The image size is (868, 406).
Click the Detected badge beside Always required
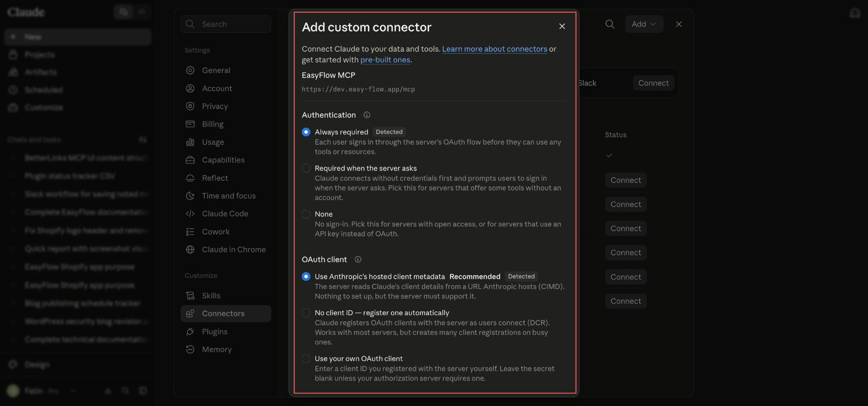[389, 132]
